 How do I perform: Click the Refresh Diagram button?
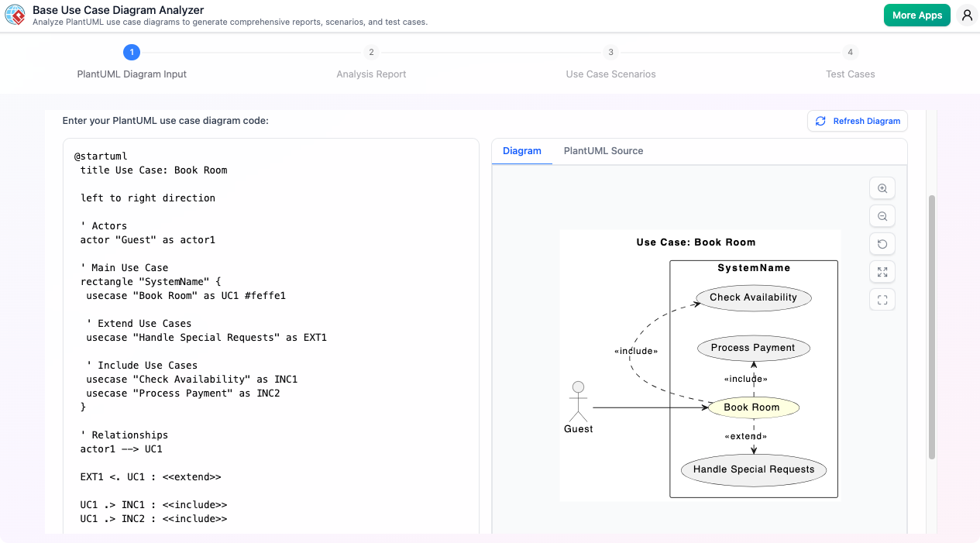tap(857, 121)
